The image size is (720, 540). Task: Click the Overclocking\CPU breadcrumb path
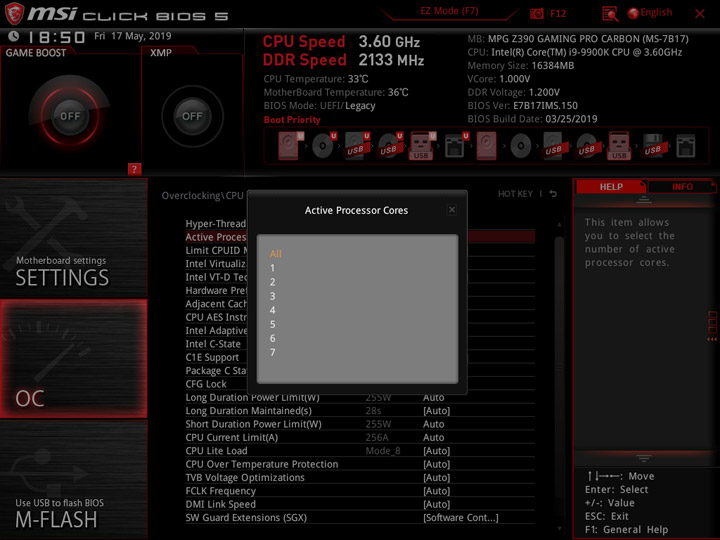[x=202, y=196]
